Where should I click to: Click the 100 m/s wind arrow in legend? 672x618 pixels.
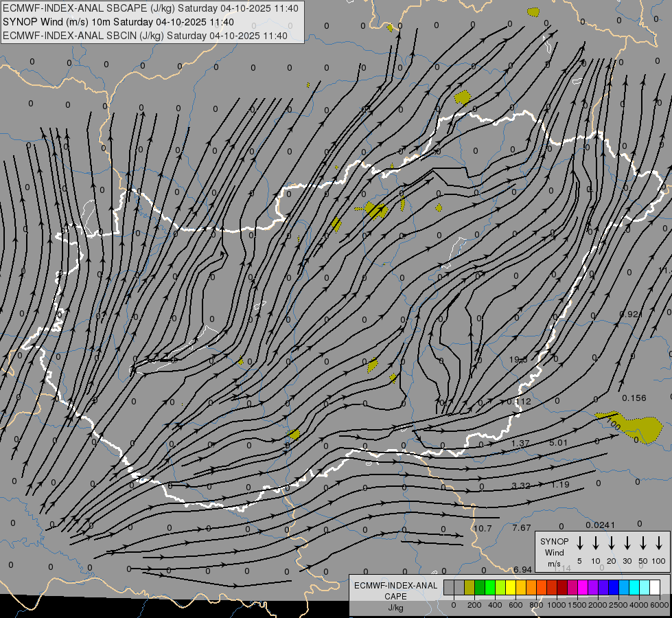click(659, 543)
